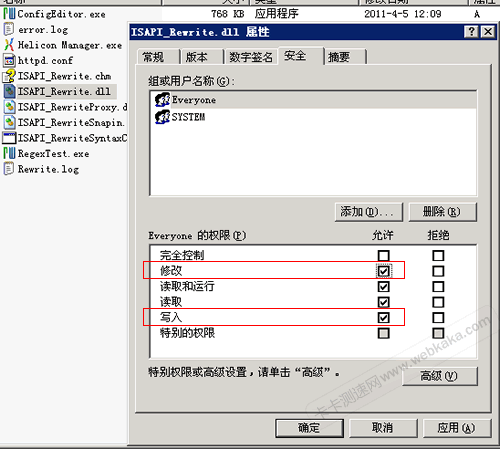Select the ISAPI_Rewrite.dll file name
Image resolution: width=500 pixels, height=449 pixels.
coord(64,91)
